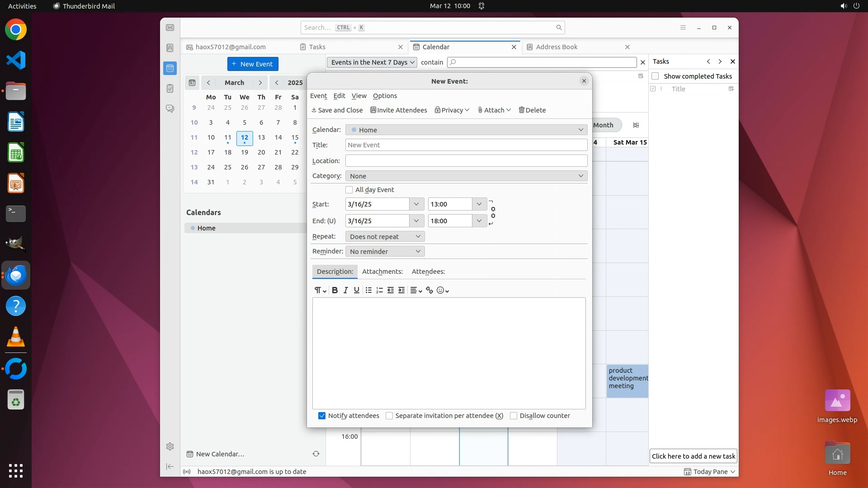Click the Italic formatting icon
This screenshot has width=868, height=488.
(x=346, y=291)
